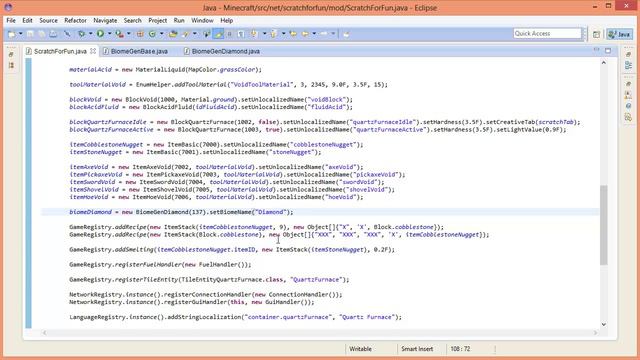640x360 pixels.
Task: Click the Last Edit Location icon
Action: [x=293, y=34]
